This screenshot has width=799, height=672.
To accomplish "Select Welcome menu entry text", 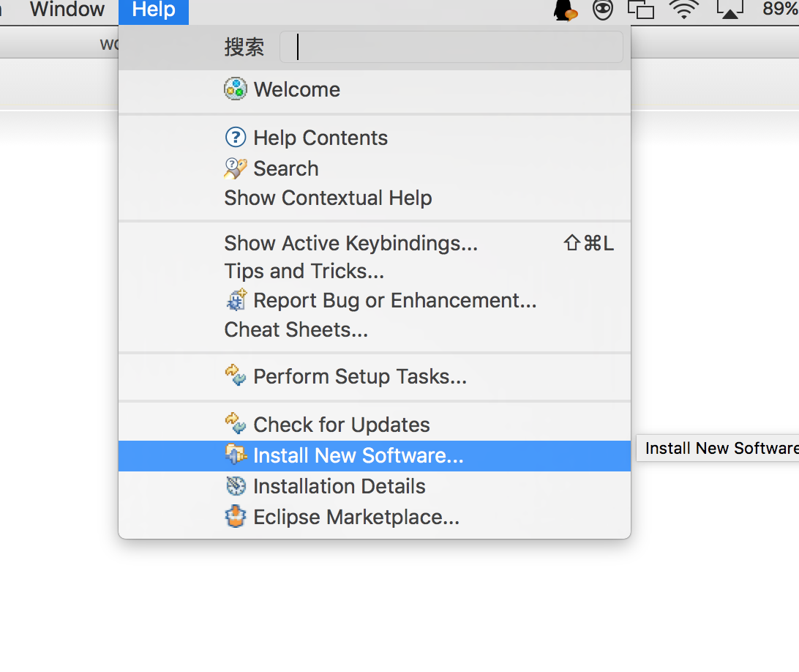I will [x=296, y=90].
